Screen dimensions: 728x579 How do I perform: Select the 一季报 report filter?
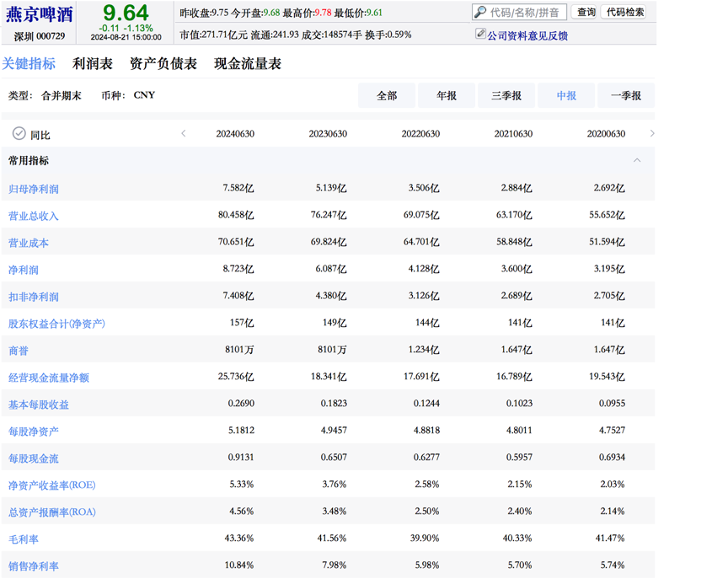coord(625,96)
